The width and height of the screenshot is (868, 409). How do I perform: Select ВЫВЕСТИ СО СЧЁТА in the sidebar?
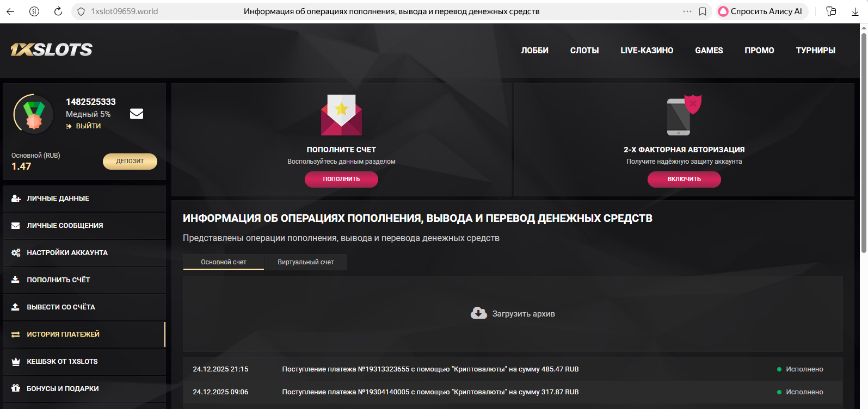point(84,307)
